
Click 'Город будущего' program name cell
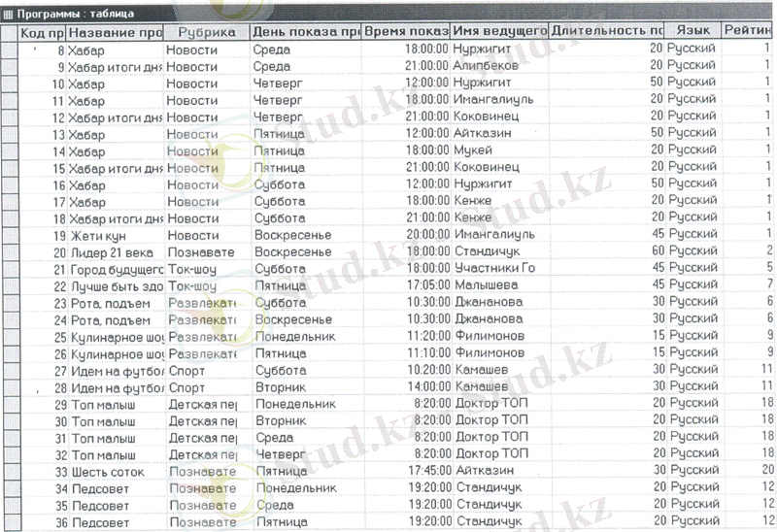point(117,270)
